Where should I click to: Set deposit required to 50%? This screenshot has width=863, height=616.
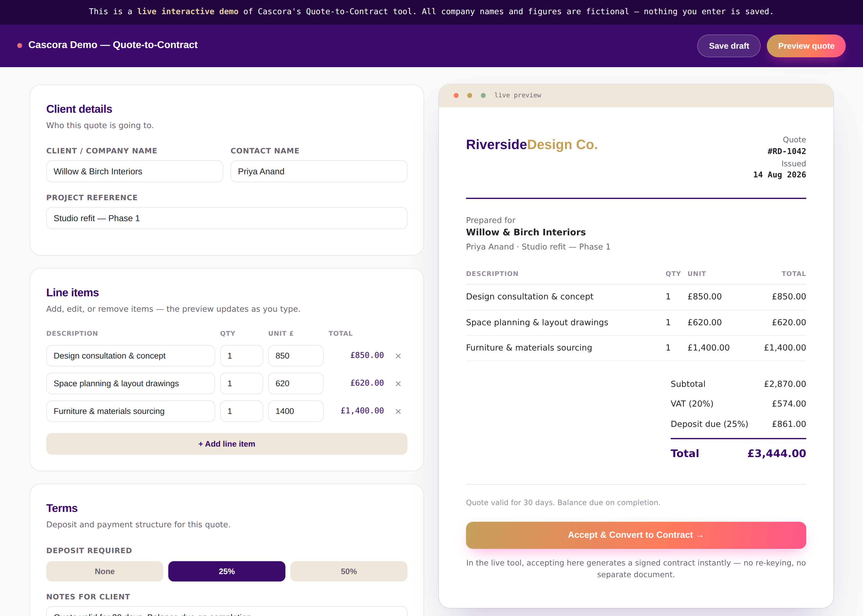(349, 571)
